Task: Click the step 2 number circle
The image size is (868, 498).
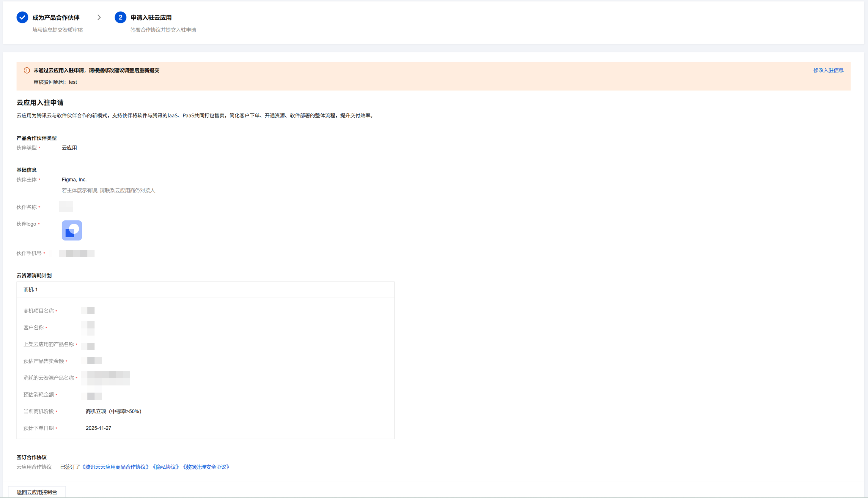Action: tap(120, 18)
